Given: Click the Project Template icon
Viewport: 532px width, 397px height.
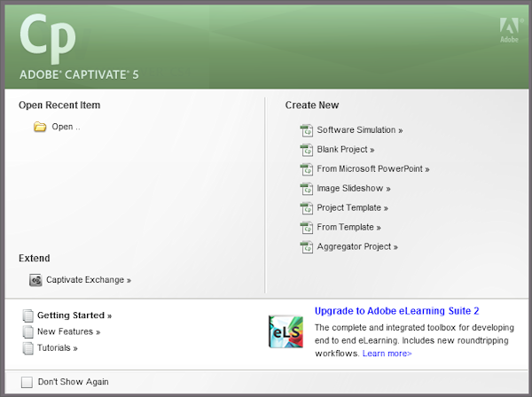Looking at the screenshot, I should (x=308, y=208).
